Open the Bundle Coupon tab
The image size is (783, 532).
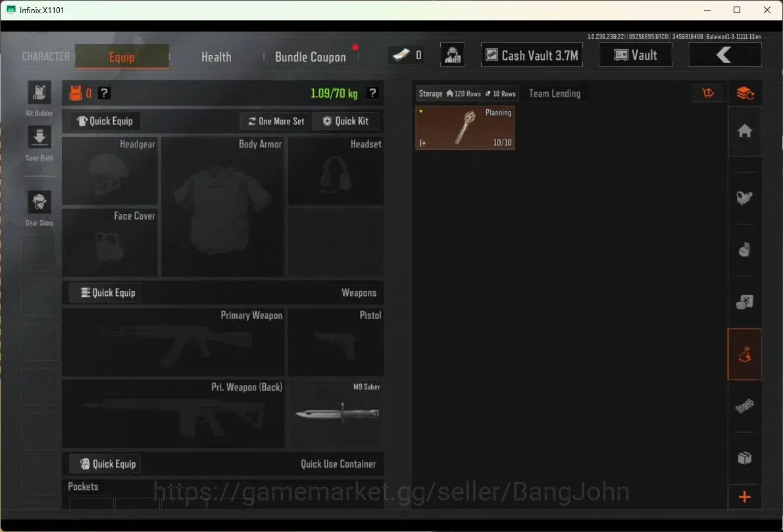coord(310,57)
